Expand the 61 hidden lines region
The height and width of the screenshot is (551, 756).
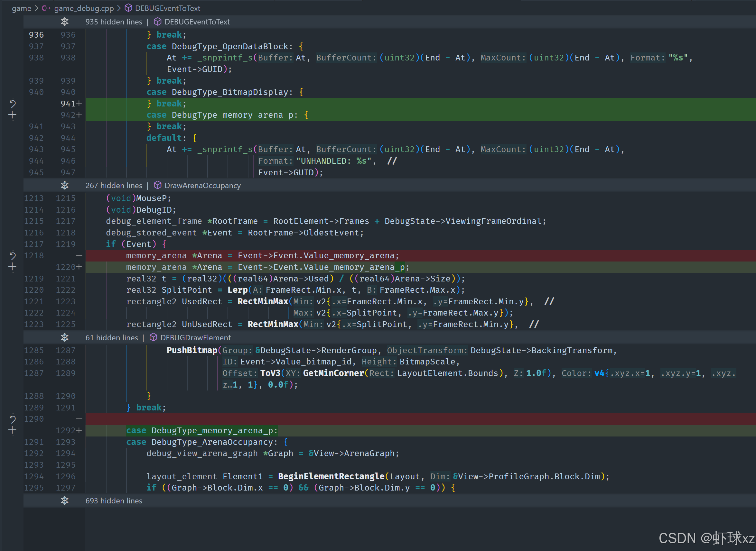coord(64,337)
